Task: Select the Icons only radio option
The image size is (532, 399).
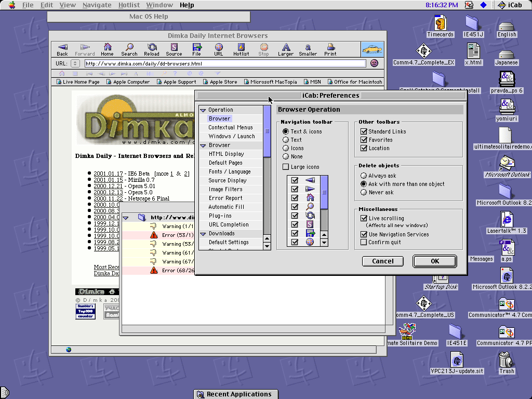Action: pos(286,148)
